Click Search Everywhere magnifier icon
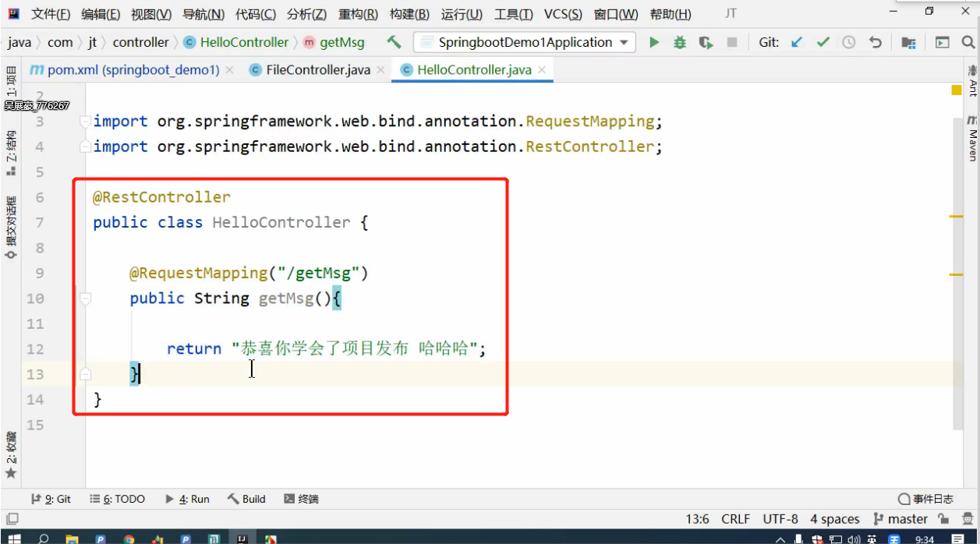 coord(968,42)
